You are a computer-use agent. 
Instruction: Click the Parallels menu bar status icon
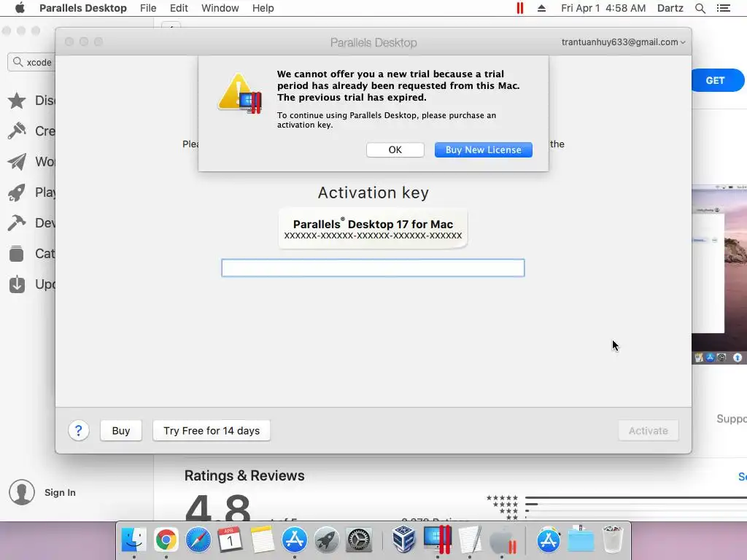[x=519, y=8]
